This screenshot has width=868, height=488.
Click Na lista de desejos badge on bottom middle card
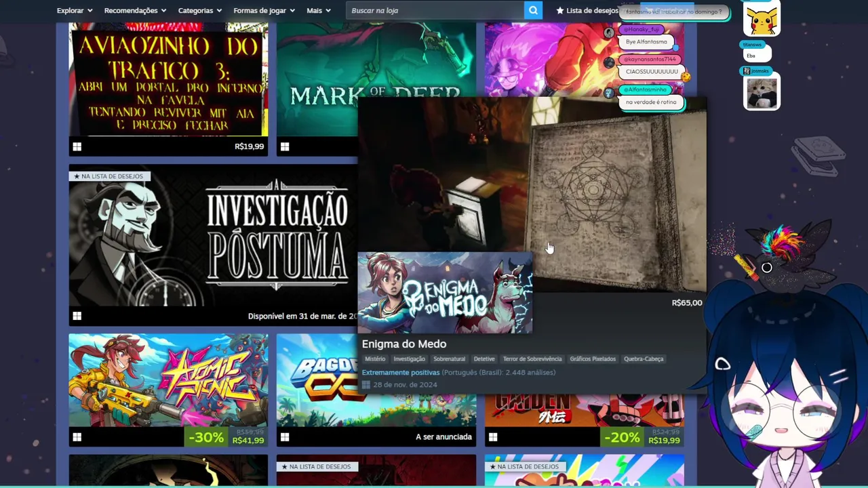[x=317, y=467]
